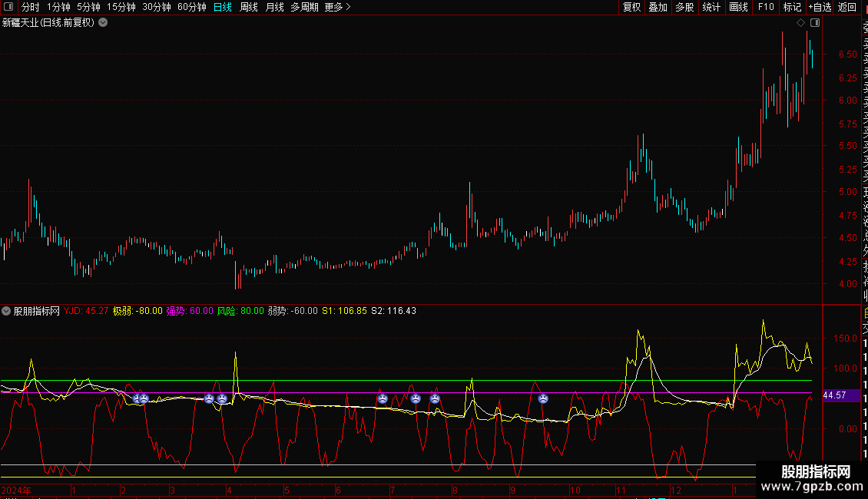The height and width of the screenshot is (499, 868).
Task: Select the 60分钟 period
Action: point(191,7)
